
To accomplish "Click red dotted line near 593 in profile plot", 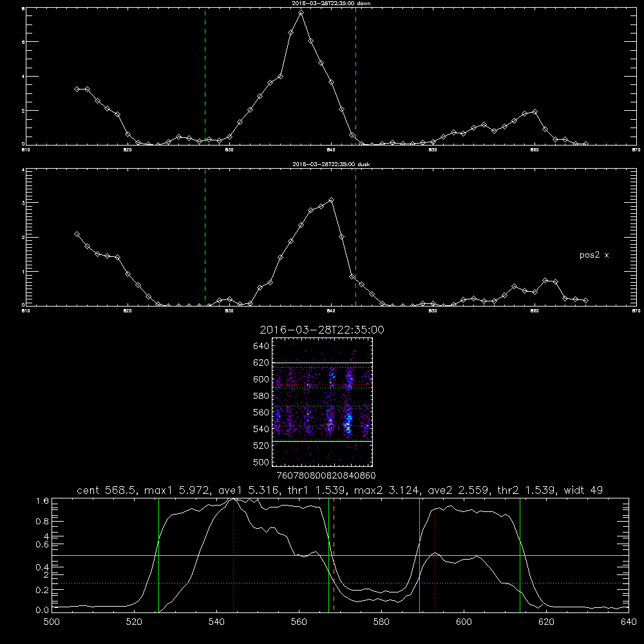I will (435, 555).
